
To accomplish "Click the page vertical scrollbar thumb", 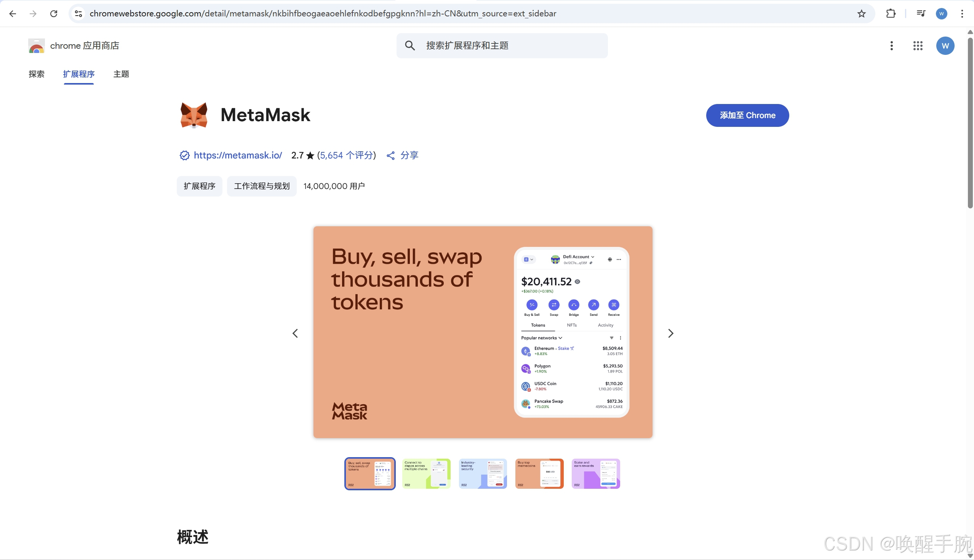I will [x=970, y=122].
